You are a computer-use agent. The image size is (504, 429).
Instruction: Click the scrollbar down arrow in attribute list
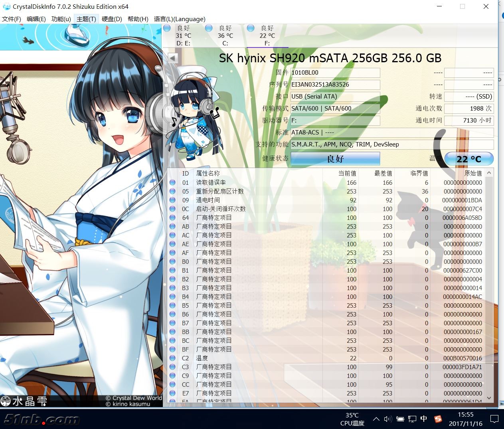pos(489,398)
